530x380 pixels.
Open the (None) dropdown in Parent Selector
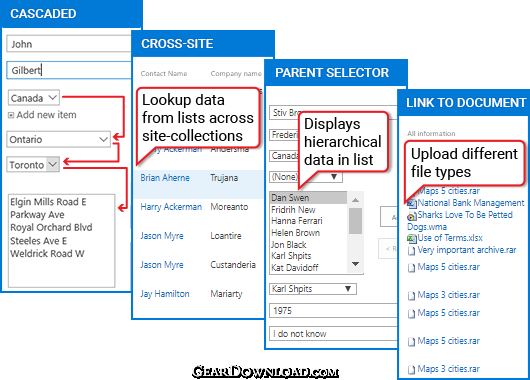306,177
